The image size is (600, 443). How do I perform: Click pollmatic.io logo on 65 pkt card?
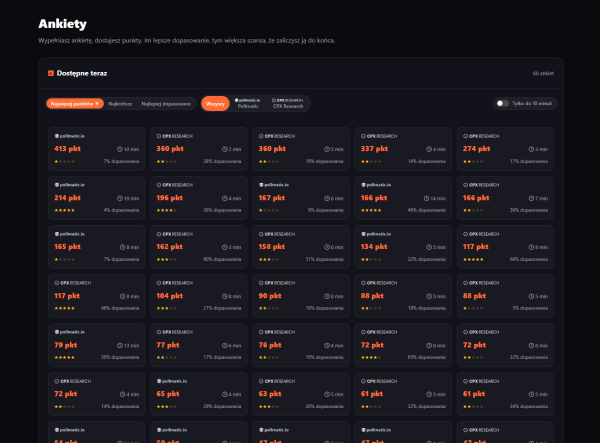172,381
